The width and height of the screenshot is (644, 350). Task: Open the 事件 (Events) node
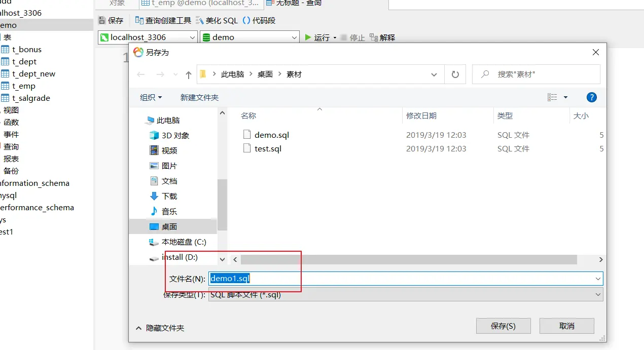(x=11, y=134)
